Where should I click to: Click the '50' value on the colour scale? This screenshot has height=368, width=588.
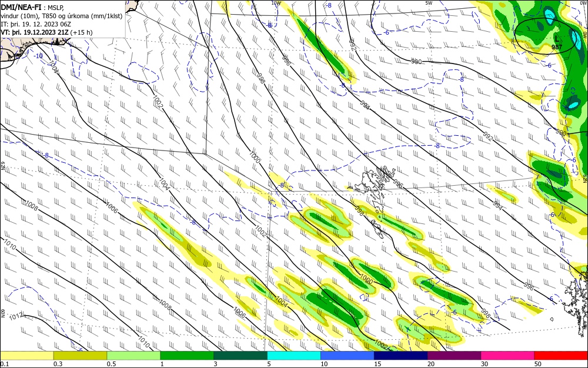click(x=538, y=364)
